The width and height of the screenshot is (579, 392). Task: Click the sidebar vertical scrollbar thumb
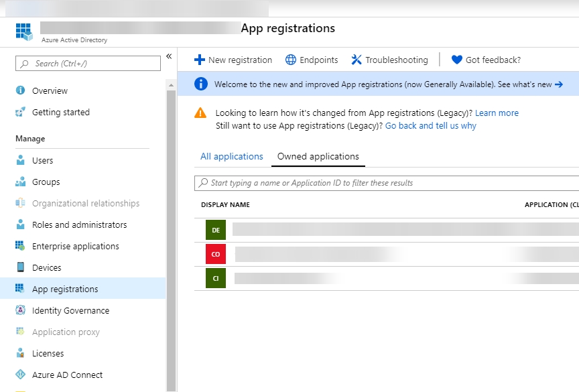tap(171, 240)
